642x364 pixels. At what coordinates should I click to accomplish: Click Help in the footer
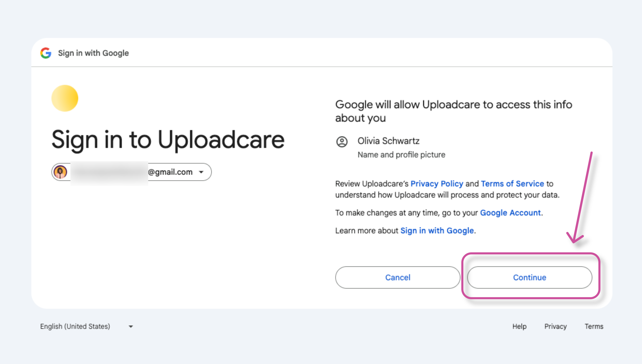519,326
